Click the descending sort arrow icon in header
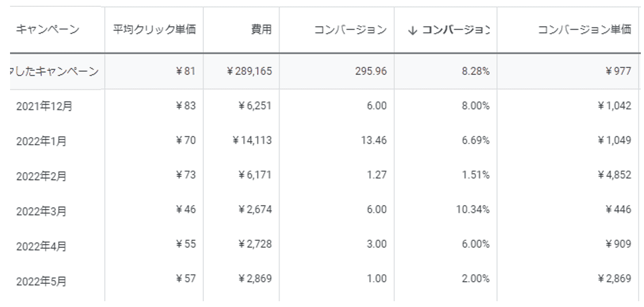The height and width of the screenshot is (307, 644). (x=412, y=30)
